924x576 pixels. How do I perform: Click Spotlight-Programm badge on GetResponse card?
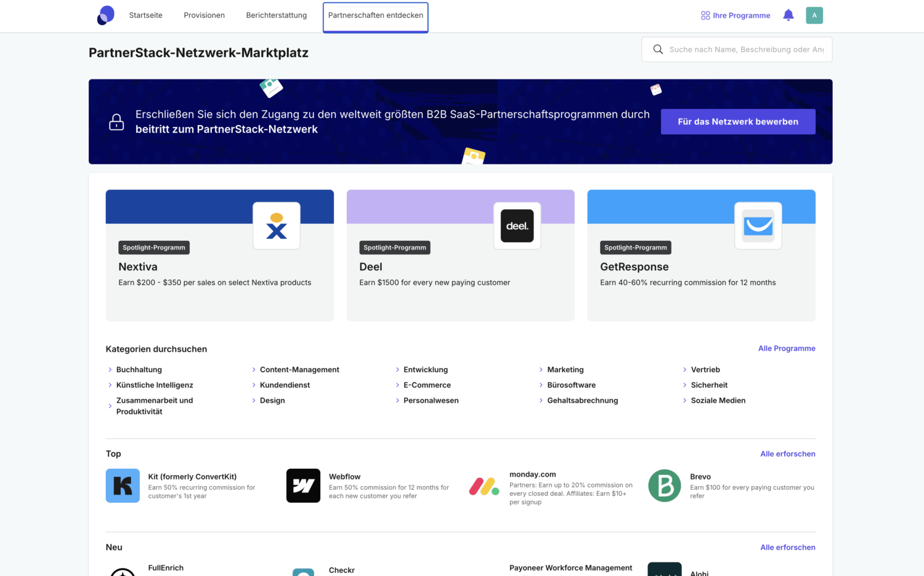[x=636, y=248]
